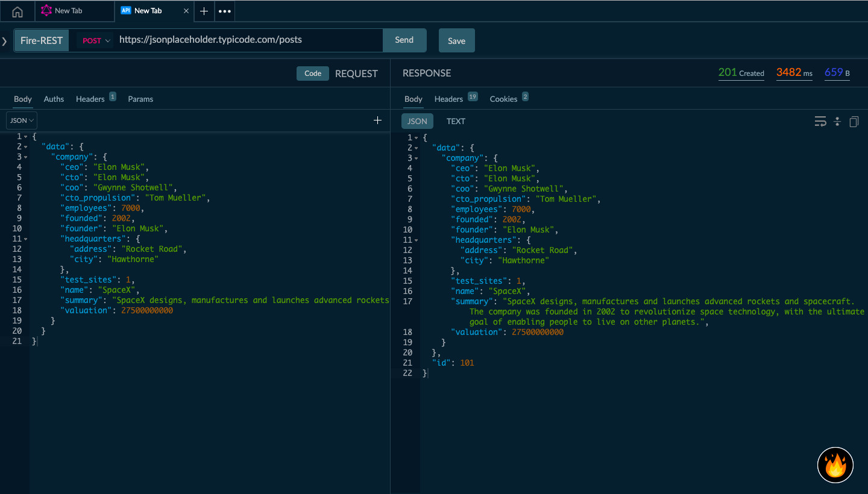Click the Code button beside REQUEST
This screenshot has height=494, width=868.
point(313,73)
